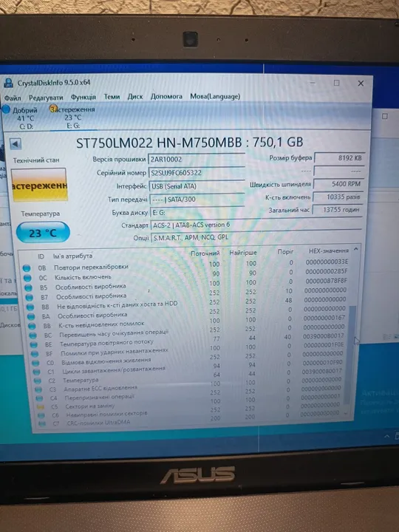
Task: Click the Поточний column header
Action: (x=205, y=253)
